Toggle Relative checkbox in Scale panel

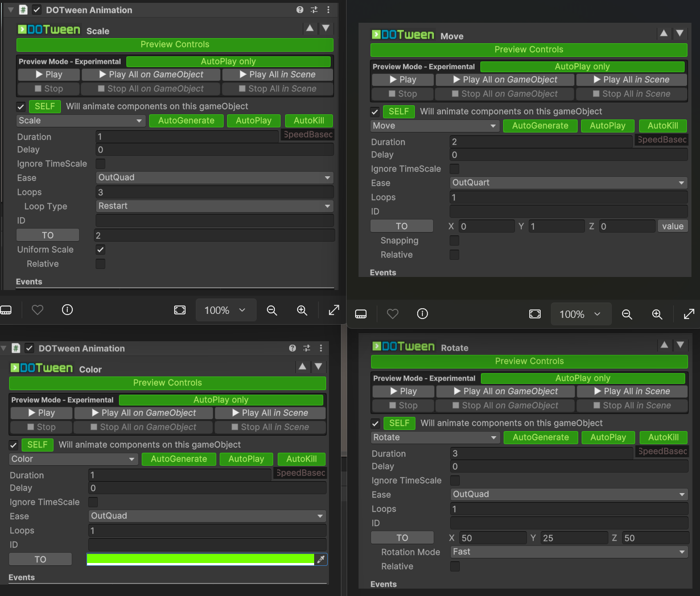tap(100, 264)
